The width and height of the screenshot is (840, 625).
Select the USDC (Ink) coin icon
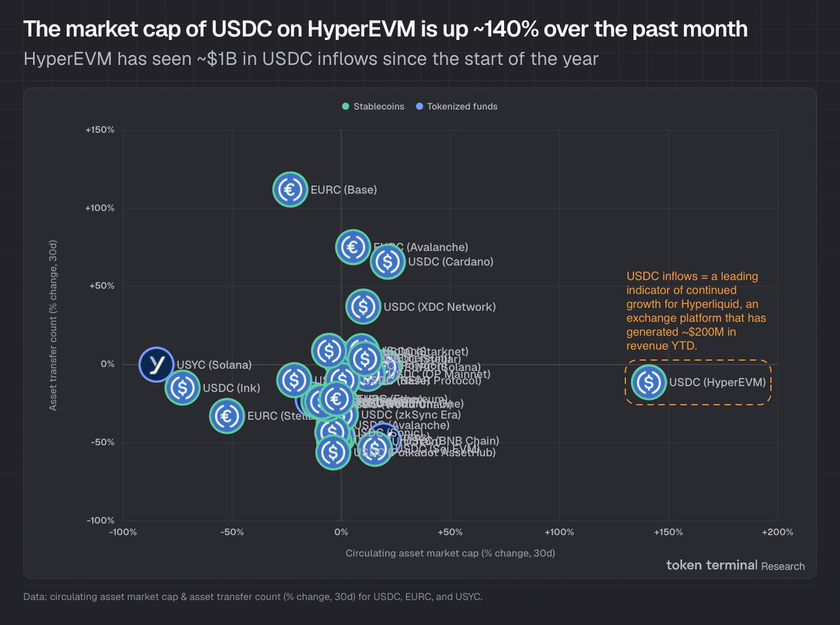(182, 387)
